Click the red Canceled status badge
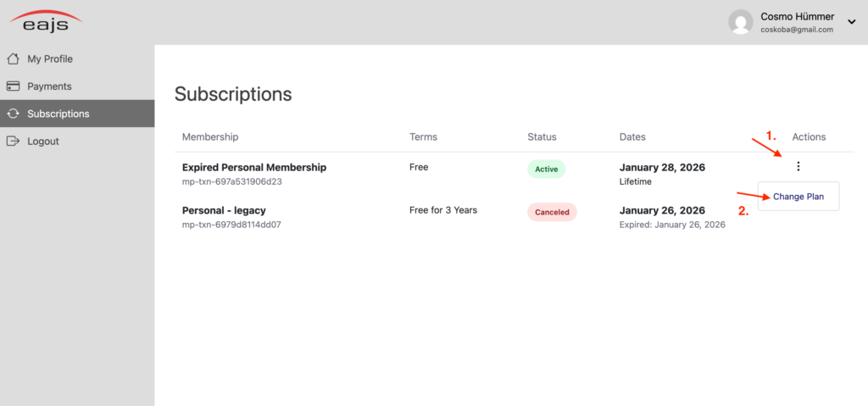 tap(552, 212)
